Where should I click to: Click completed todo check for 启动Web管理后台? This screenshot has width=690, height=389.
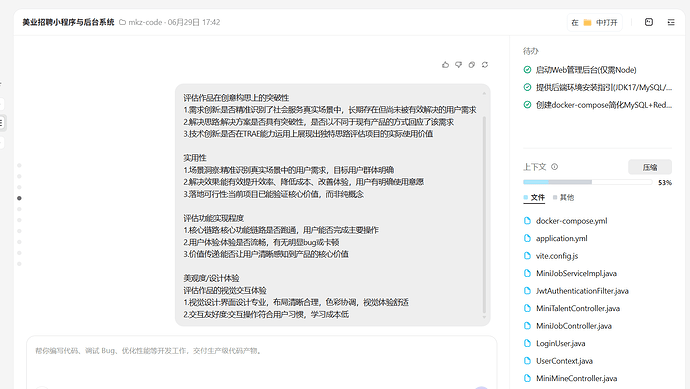pyautogui.click(x=527, y=70)
